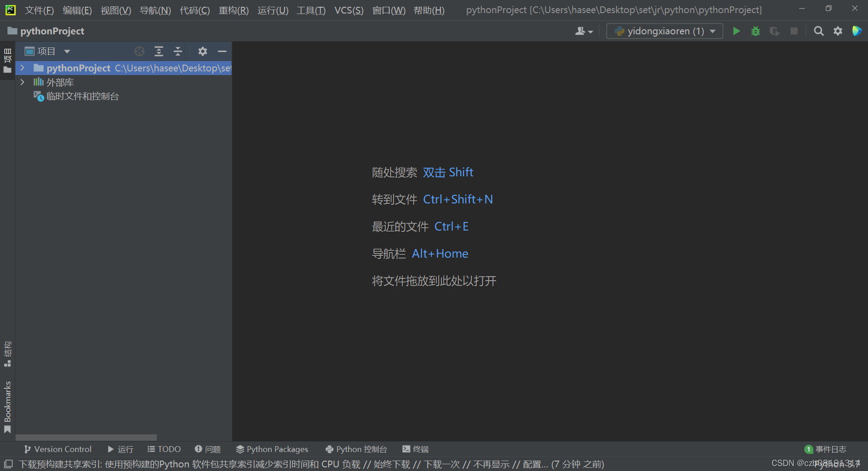
Task: Open the 工具(T) menu
Action: pos(311,10)
